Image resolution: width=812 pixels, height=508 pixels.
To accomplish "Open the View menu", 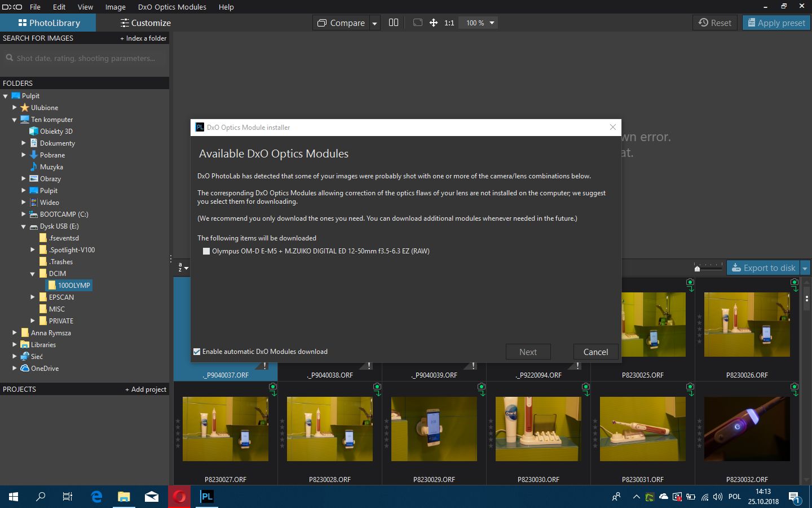I will point(85,7).
